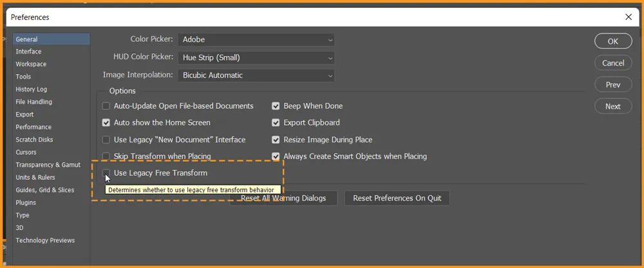Toggle Beep When Done checkbox
Viewport: 644px width, 268px height.
point(276,106)
